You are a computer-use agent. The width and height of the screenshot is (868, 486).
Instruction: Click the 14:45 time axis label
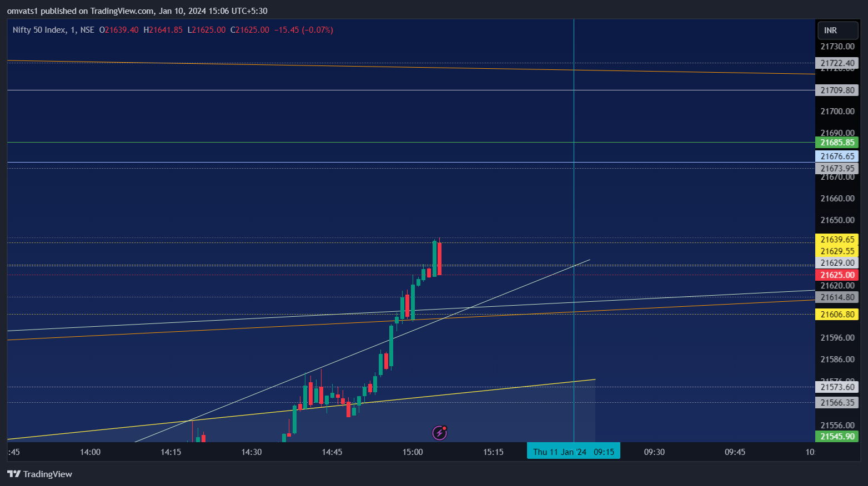332,452
